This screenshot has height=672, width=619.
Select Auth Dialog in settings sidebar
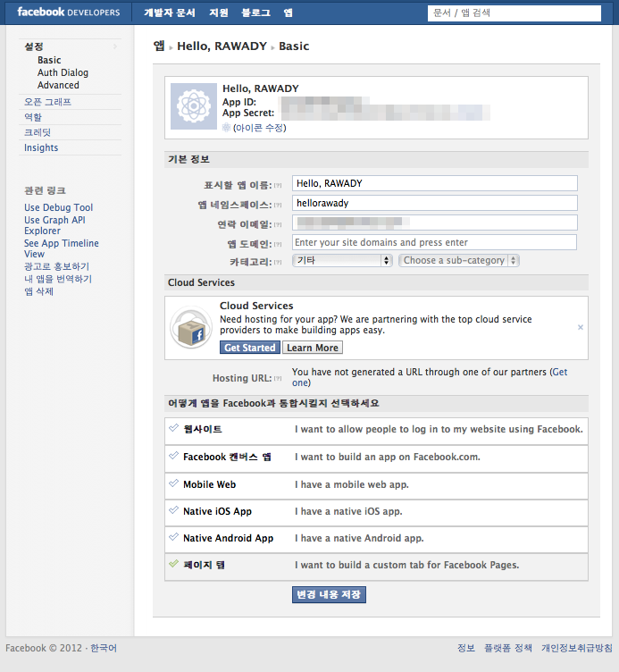[63, 72]
